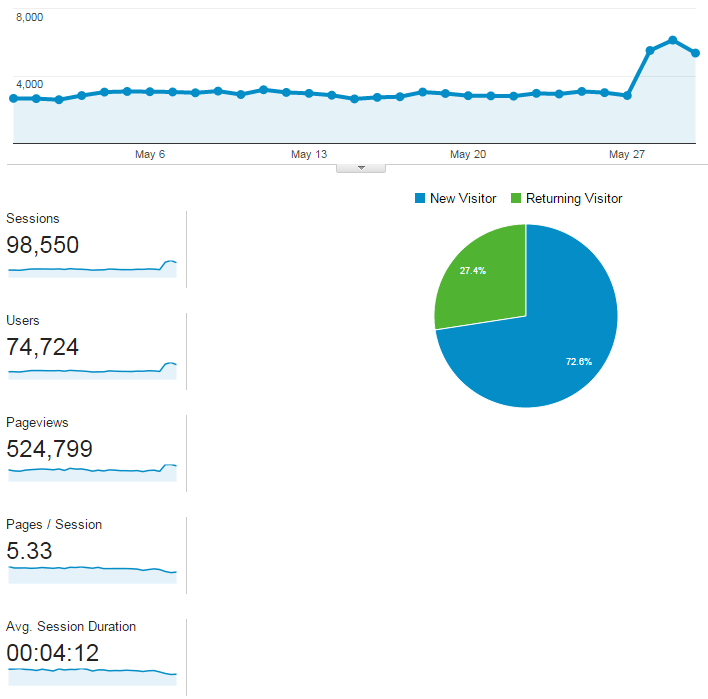The image size is (708, 699).
Task: Select the Returning Visitor legend label
Action: coord(574,199)
